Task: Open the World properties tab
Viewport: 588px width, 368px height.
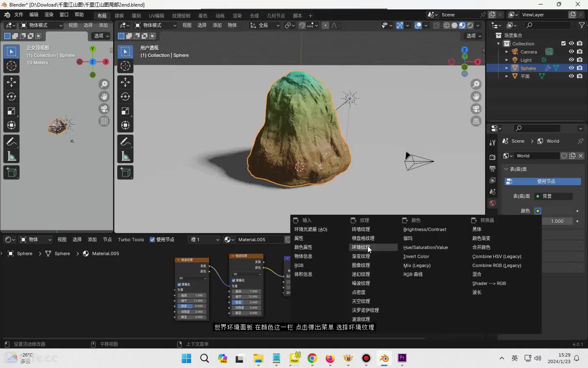Action: 492,203
